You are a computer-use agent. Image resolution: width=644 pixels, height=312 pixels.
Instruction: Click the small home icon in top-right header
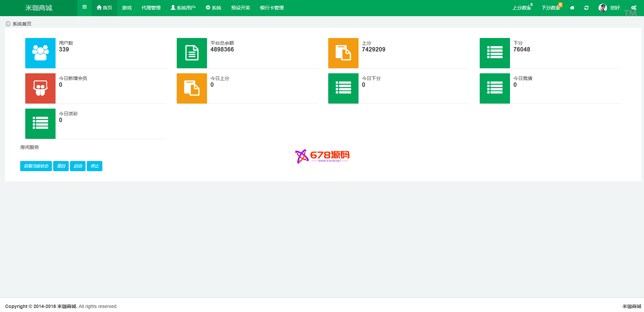coord(572,8)
